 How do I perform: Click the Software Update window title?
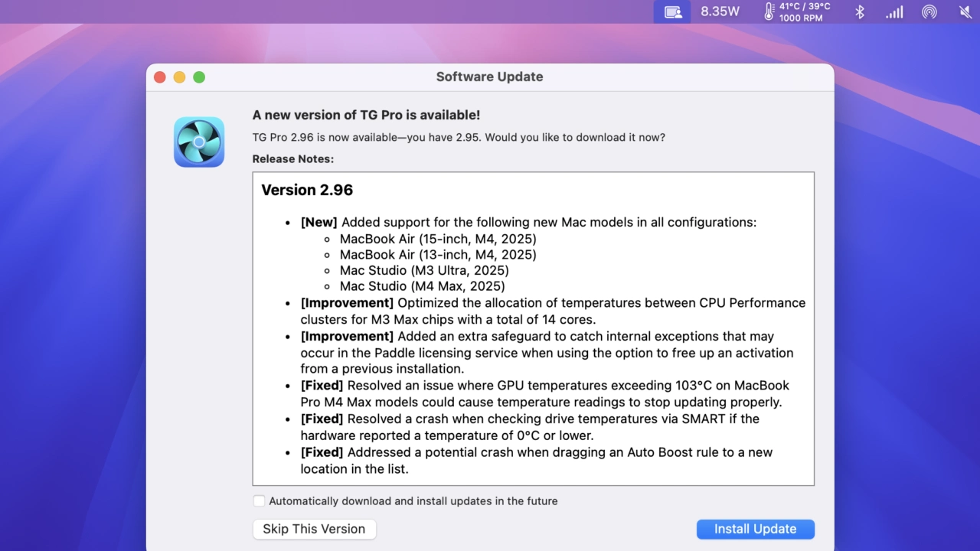[490, 77]
